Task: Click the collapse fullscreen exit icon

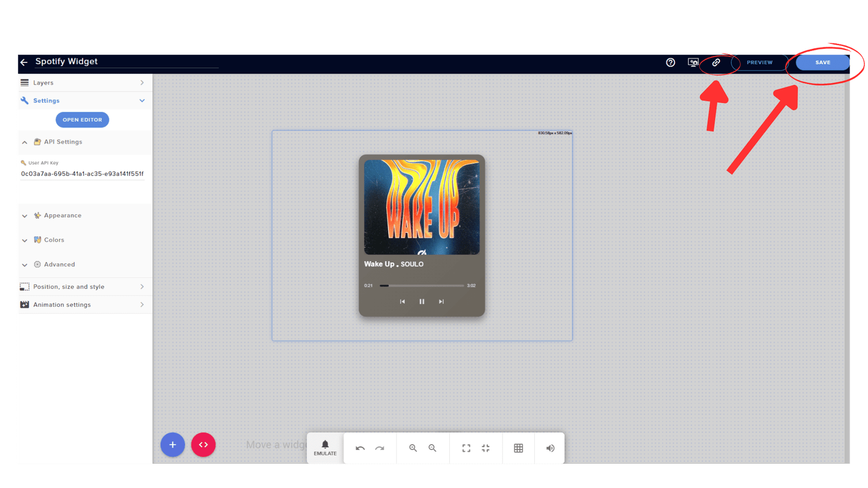Action: click(486, 448)
